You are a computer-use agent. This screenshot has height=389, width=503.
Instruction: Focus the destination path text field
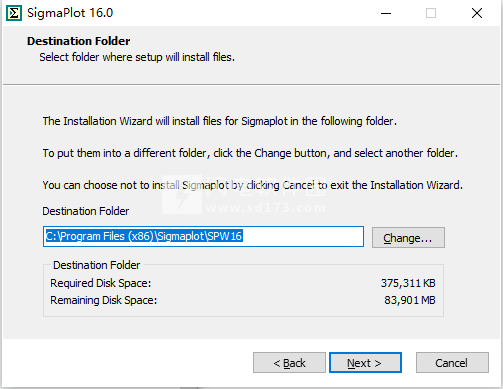click(203, 237)
